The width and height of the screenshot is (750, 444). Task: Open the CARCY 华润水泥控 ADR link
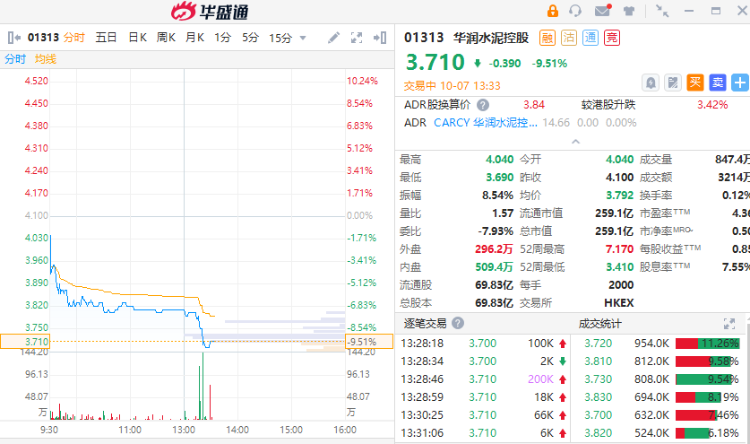coord(485,123)
